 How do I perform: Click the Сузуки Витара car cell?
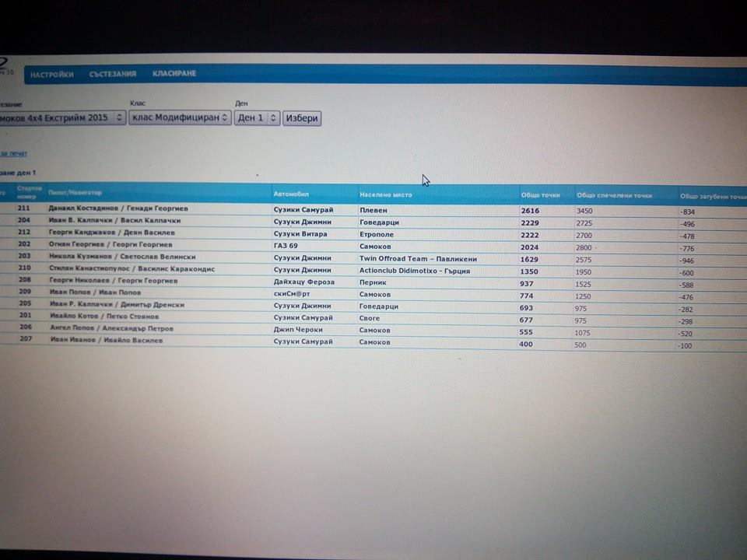click(300, 234)
